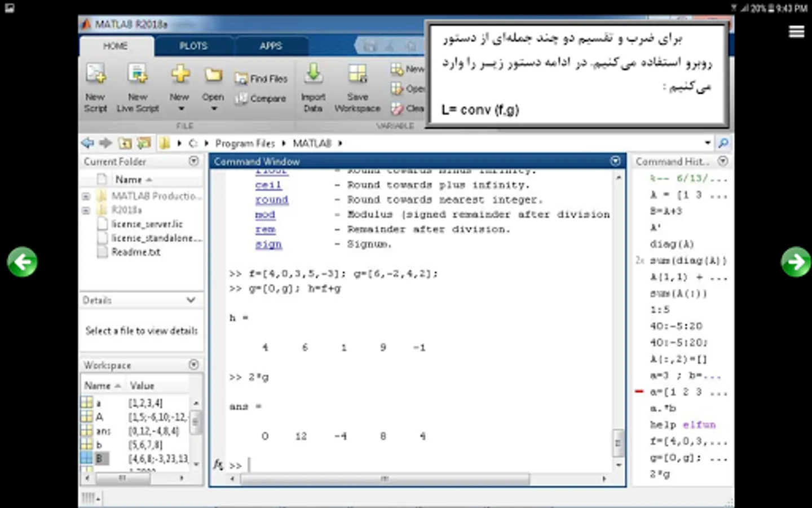The image size is (812, 508).
Task: Click the Save Workspace icon
Action: [357, 74]
